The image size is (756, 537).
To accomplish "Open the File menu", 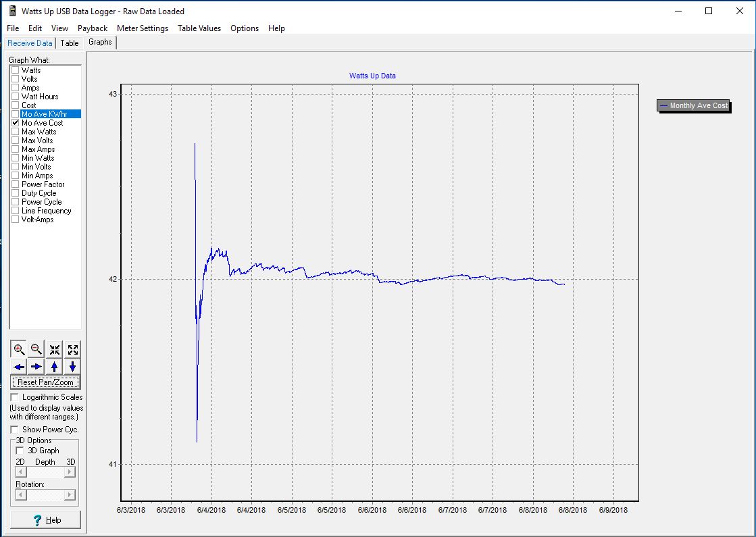I will click(x=13, y=28).
